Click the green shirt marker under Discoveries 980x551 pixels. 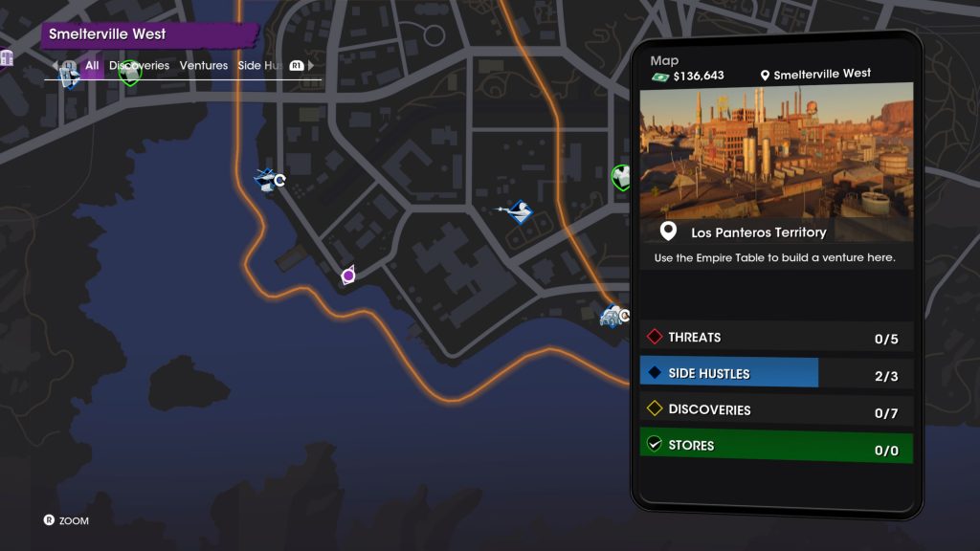(130, 73)
